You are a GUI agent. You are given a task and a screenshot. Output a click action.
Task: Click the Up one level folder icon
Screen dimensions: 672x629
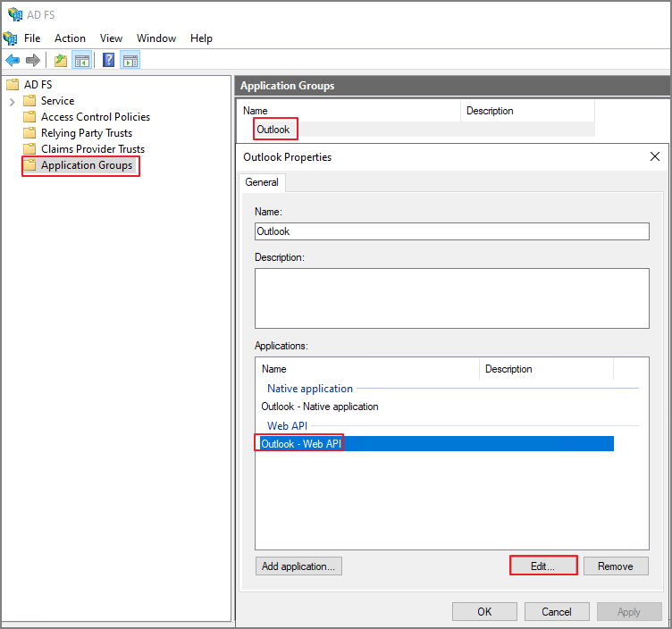(x=61, y=61)
